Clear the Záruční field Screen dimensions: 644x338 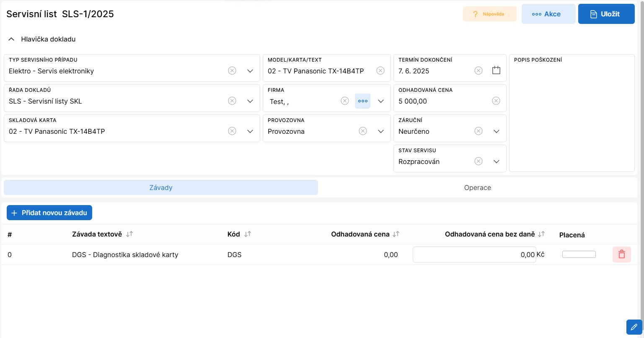coord(478,131)
